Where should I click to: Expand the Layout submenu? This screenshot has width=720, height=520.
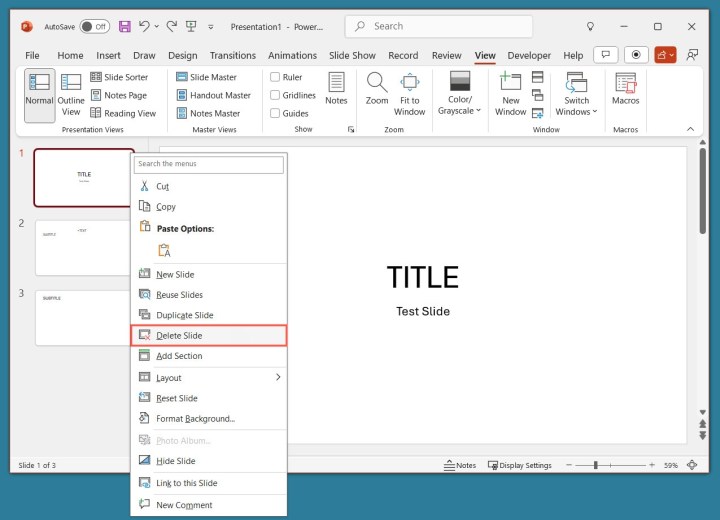[x=209, y=378]
